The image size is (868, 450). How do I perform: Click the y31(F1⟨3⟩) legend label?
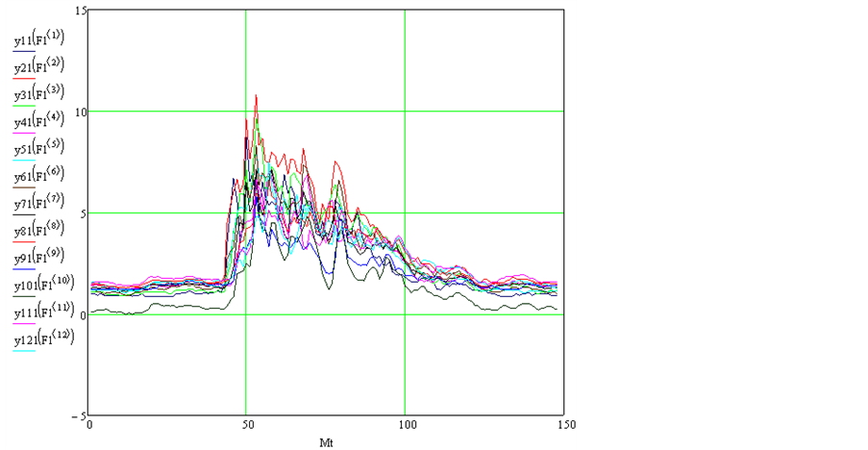37,95
